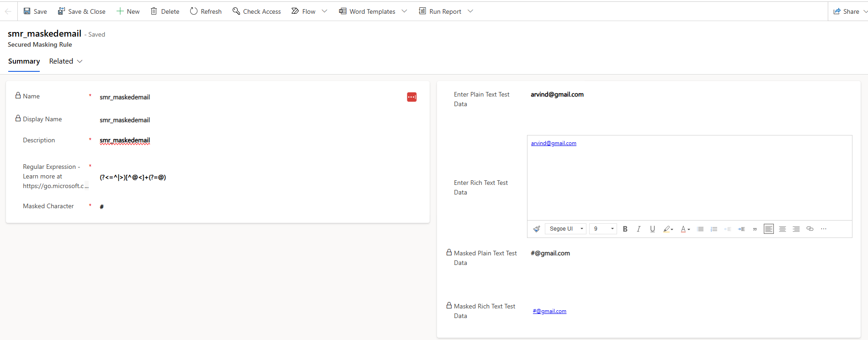This screenshot has height=340, width=868.
Task: Click the Regular Expression Learn more label
Action: [x=55, y=176]
